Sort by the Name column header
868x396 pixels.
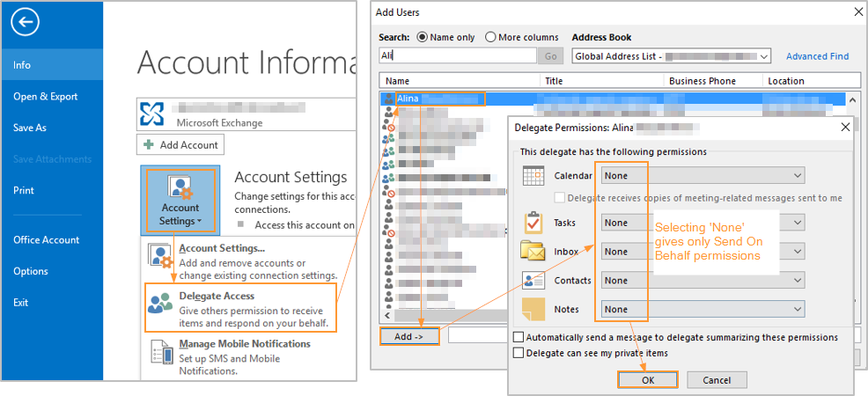460,81
